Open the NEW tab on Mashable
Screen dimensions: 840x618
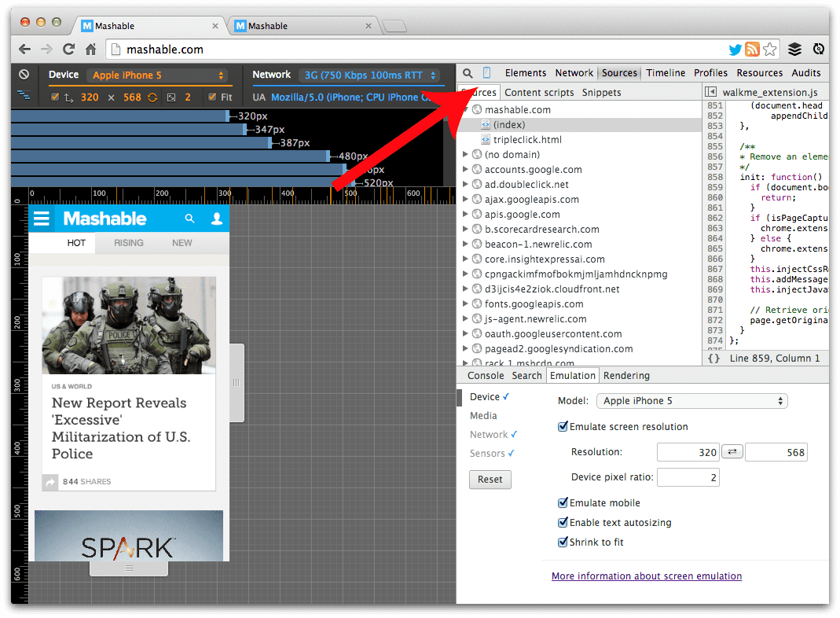point(182,243)
